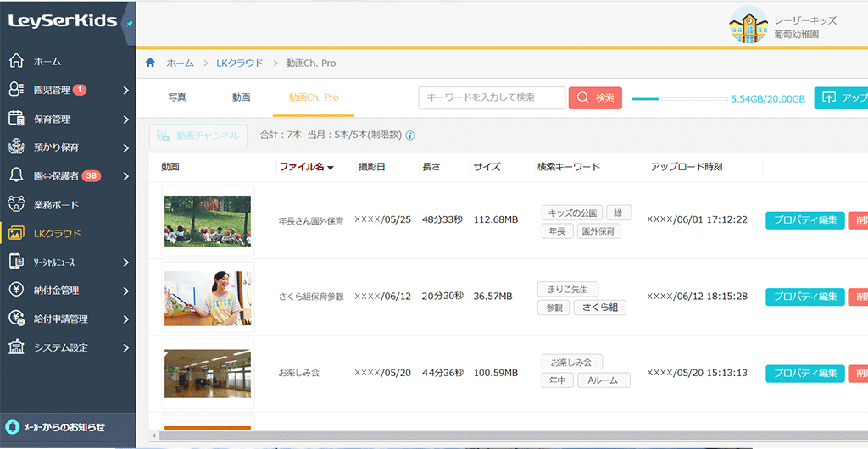Click the サイズ column header
Image resolution: width=868 pixels, height=449 pixels.
(487, 167)
